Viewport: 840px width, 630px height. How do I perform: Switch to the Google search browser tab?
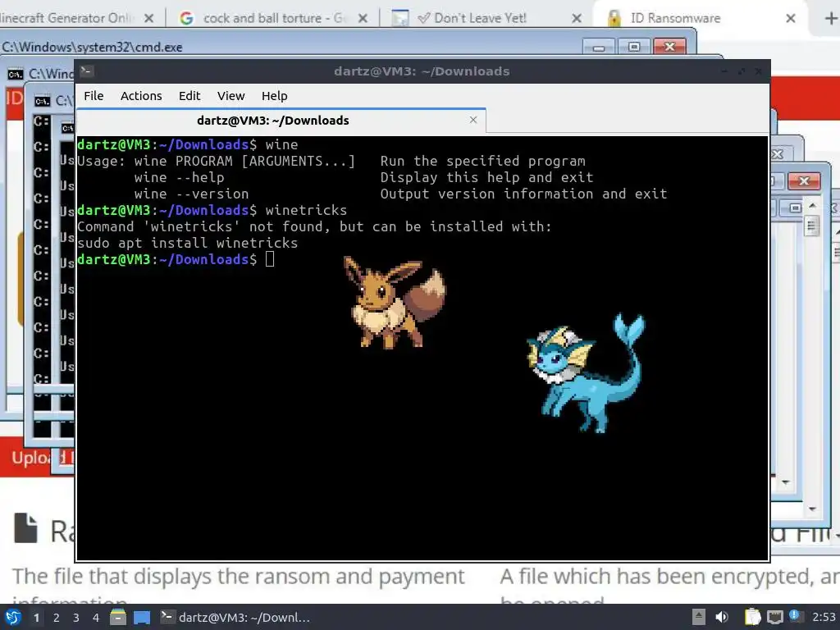pyautogui.click(x=273, y=18)
